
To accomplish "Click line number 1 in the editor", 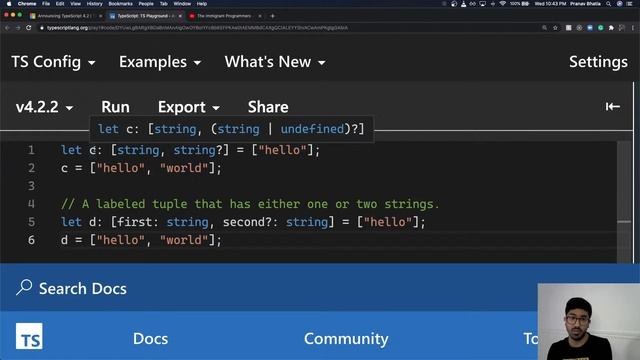I will tap(31, 150).
